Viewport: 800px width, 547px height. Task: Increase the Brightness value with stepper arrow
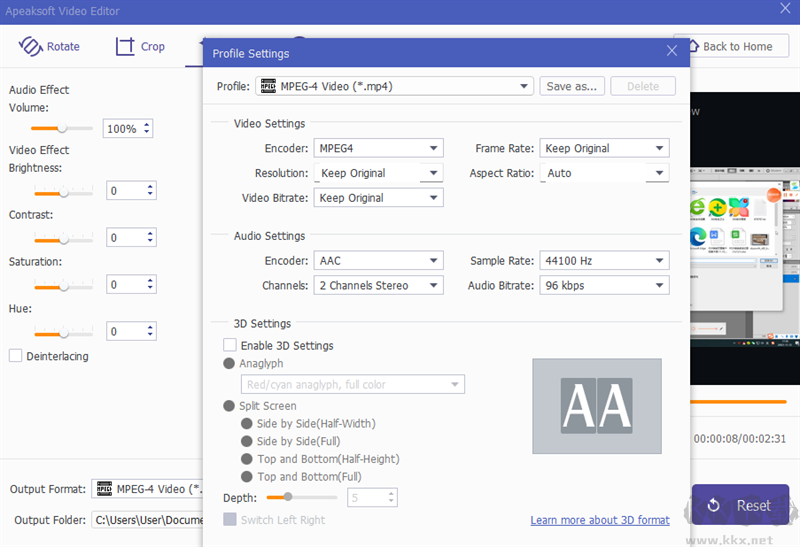tap(151, 186)
